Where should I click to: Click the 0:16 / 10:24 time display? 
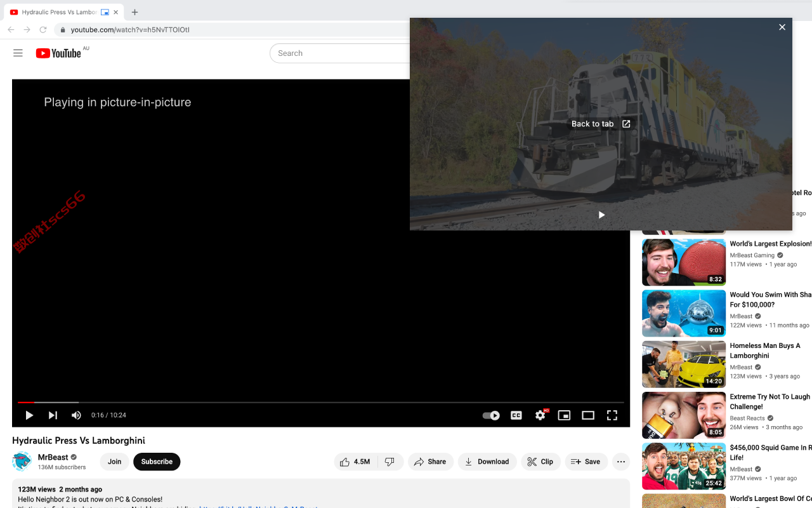click(108, 415)
